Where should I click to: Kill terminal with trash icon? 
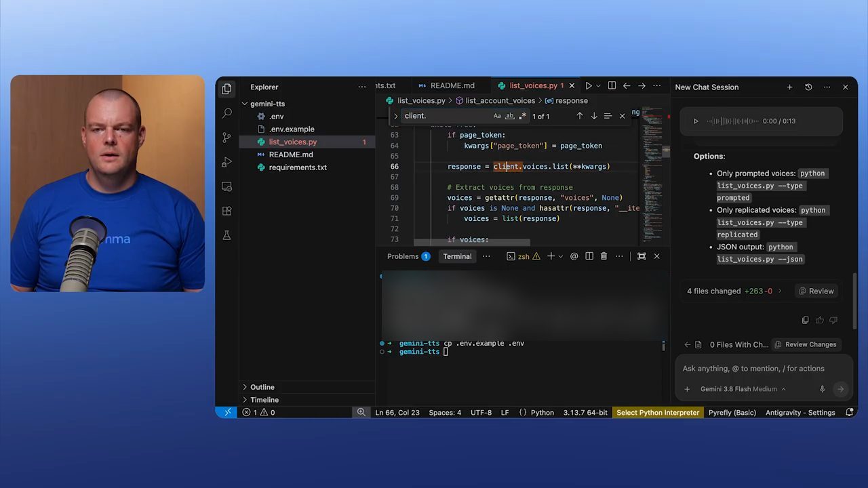pyautogui.click(x=604, y=256)
